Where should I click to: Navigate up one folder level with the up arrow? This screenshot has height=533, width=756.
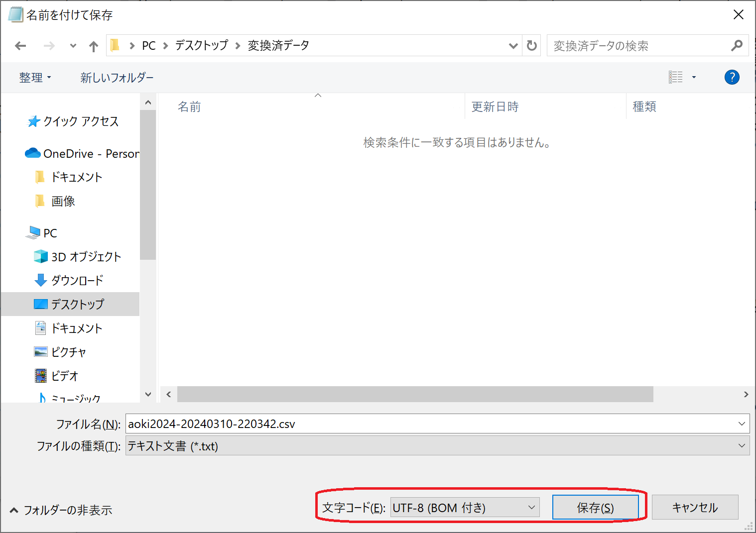[x=93, y=45]
